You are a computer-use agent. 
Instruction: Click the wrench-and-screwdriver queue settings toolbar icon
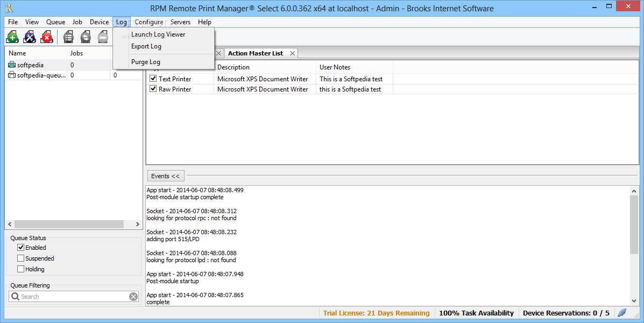point(30,37)
